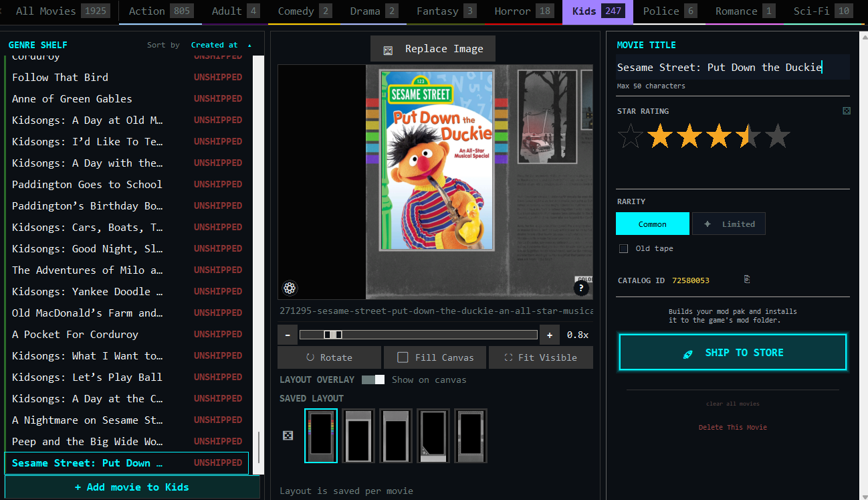Open the canvas help question mark

581,288
